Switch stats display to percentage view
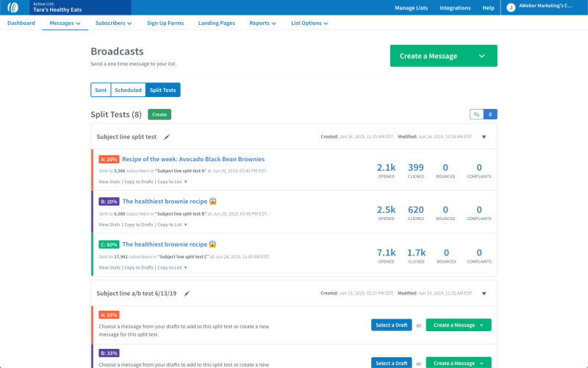The image size is (588, 368). pyautogui.click(x=476, y=114)
